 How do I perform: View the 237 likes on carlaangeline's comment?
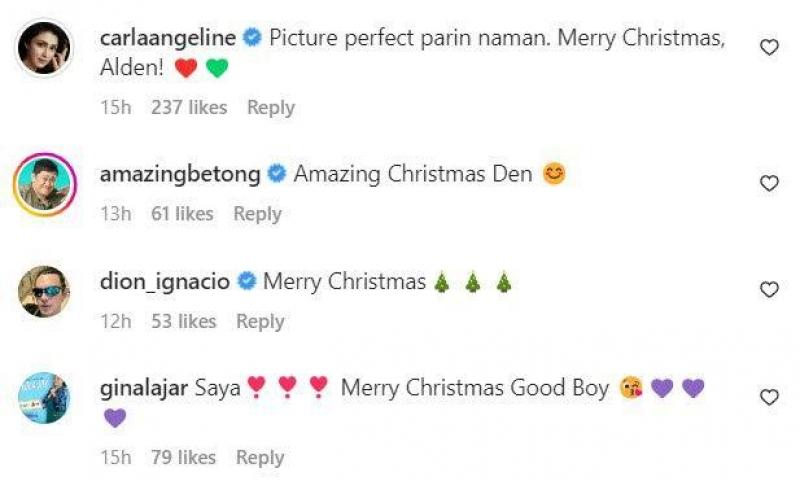[x=189, y=107]
